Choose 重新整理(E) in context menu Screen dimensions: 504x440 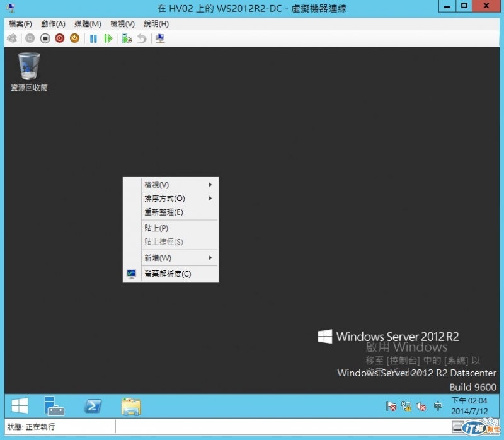pos(171,212)
